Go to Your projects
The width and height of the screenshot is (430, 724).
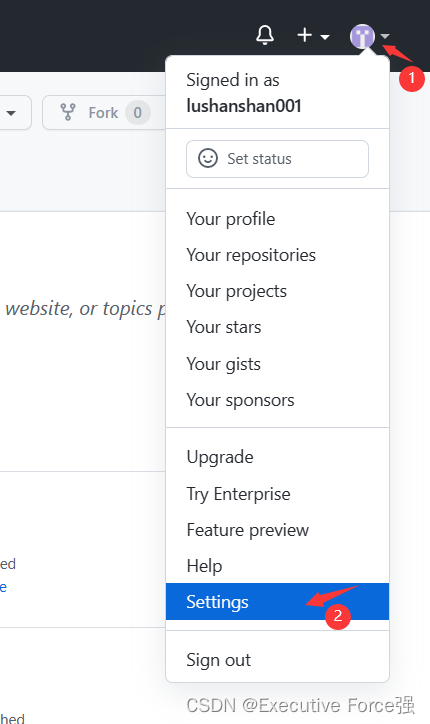click(x=277, y=291)
